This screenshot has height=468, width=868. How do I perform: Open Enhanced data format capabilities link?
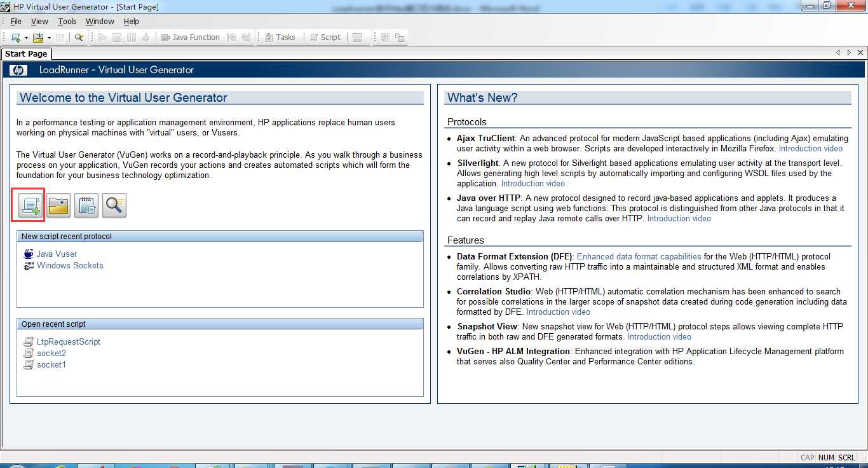[639, 256]
